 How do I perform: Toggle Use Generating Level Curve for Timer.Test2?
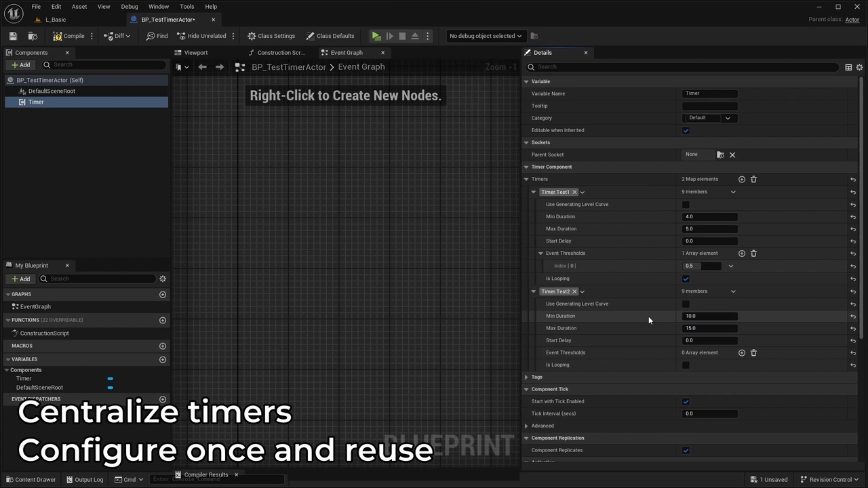[686, 304]
